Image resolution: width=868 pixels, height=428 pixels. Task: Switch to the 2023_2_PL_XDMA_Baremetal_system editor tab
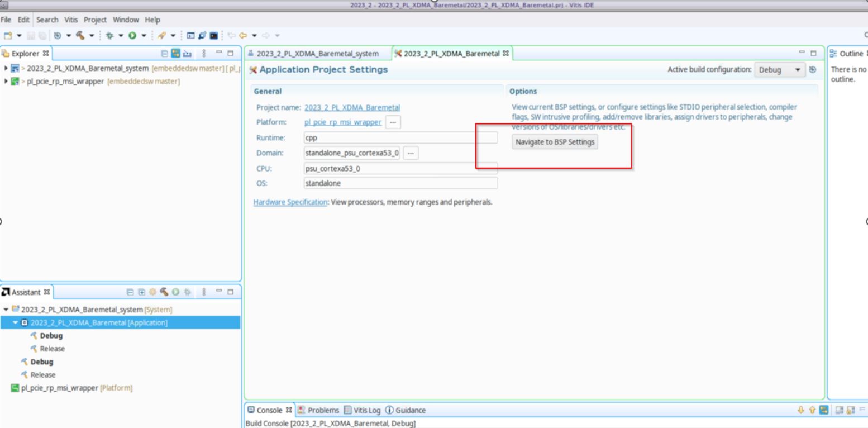pyautogui.click(x=317, y=54)
